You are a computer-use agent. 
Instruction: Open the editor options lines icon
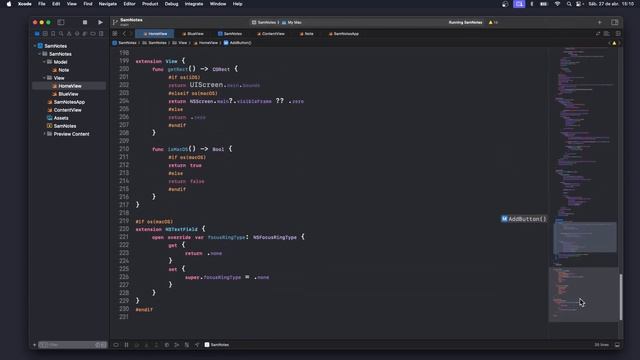[x=607, y=34]
